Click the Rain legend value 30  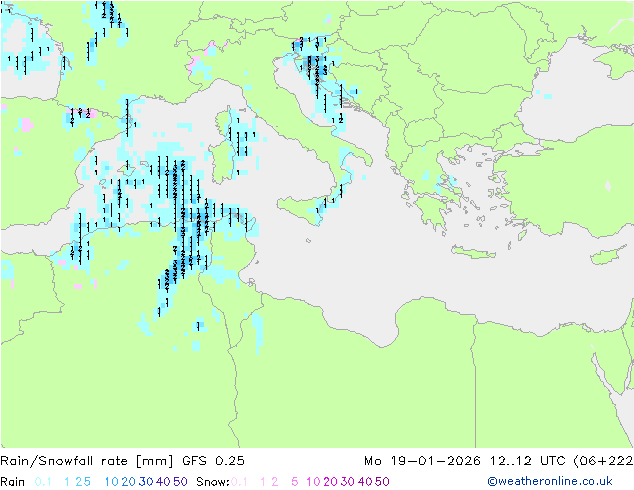146,482
